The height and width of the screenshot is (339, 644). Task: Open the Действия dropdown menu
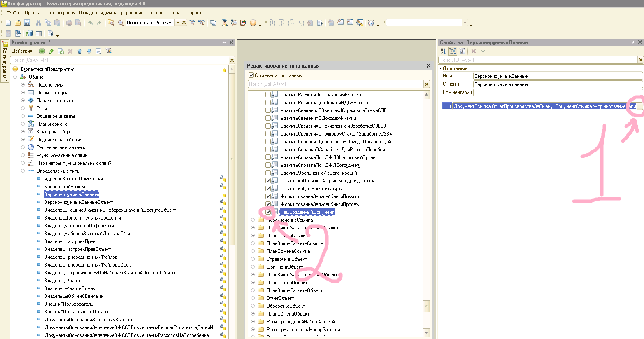(x=23, y=51)
